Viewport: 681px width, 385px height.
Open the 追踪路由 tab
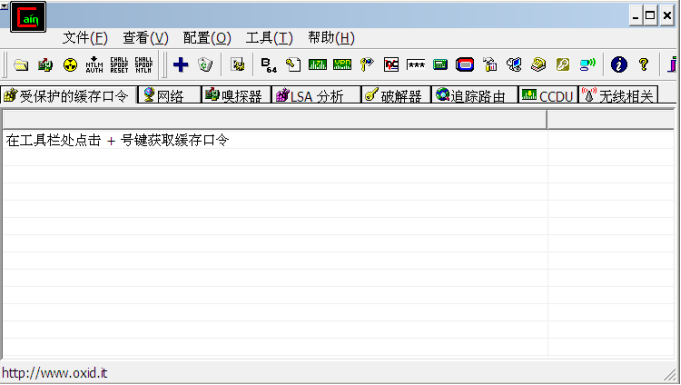tap(475, 96)
